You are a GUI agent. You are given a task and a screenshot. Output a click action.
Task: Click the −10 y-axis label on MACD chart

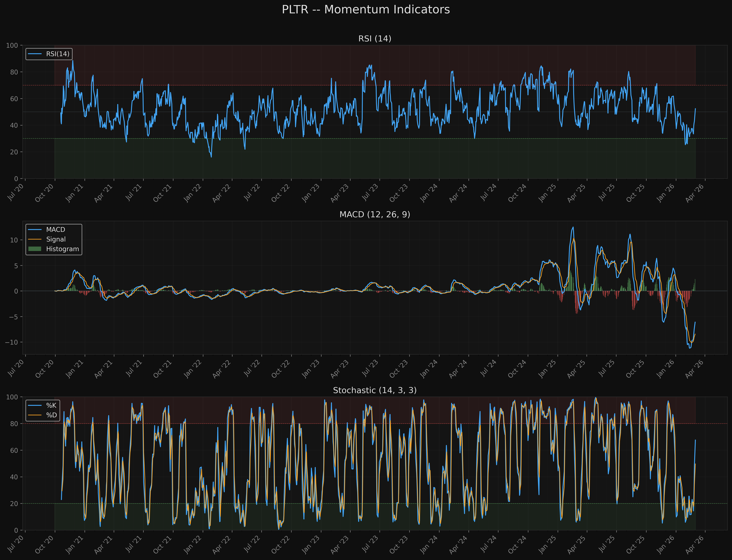point(11,342)
